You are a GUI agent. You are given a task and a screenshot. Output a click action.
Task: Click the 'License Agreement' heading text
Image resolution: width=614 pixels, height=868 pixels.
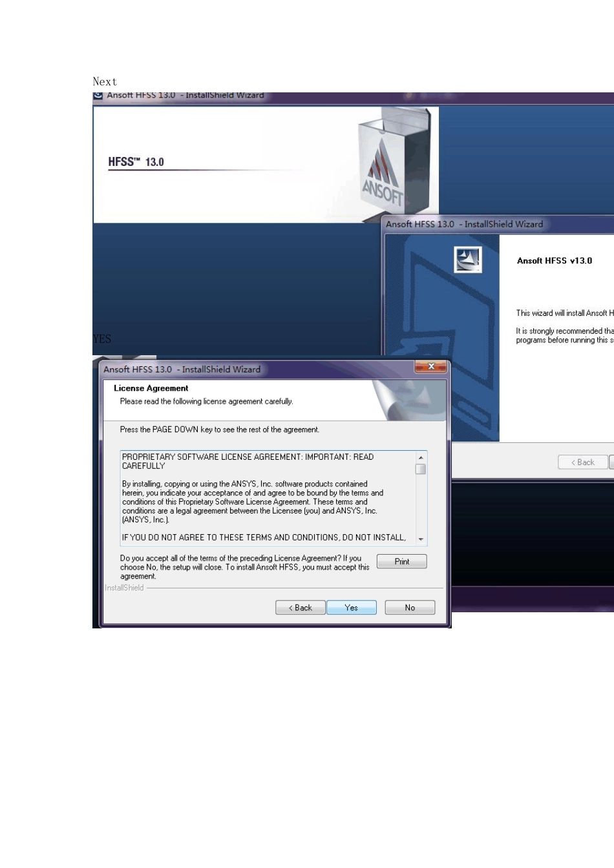tap(151, 388)
